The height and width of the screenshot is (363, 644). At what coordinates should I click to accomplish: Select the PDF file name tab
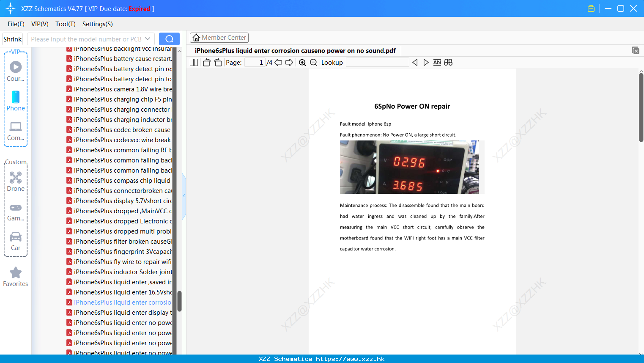(295, 51)
